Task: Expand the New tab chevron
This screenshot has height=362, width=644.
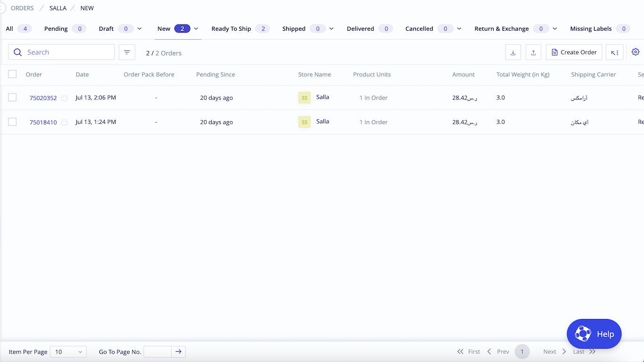Action: [196, 29]
